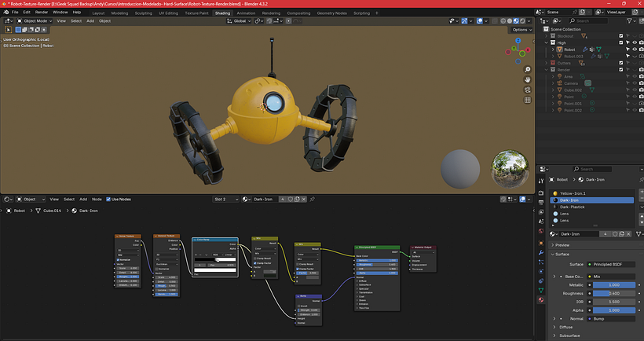Open the Slot 2 dropdown in node editor
This screenshot has height=341, width=644.
[x=225, y=200]
